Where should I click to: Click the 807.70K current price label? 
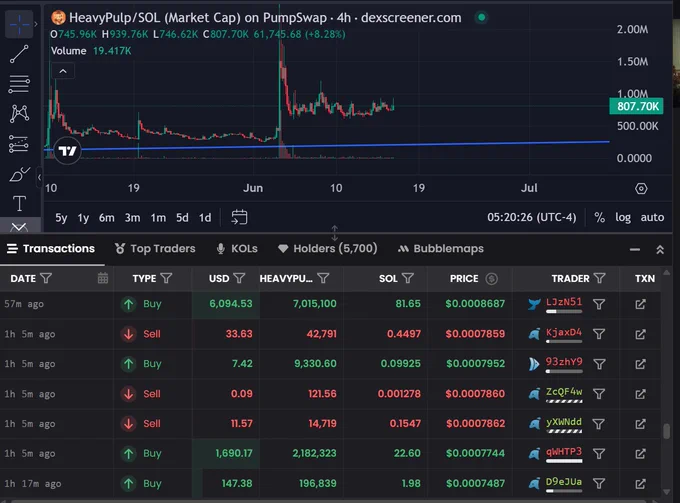point(636,106)
